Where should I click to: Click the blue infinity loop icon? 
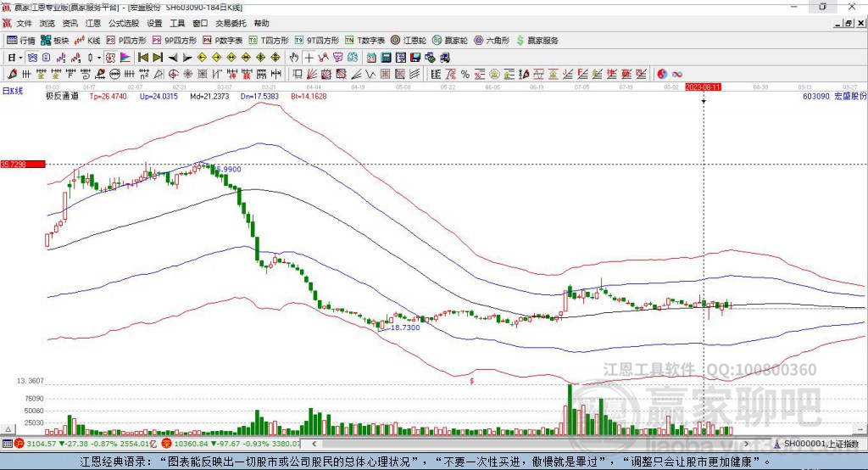(677, 75)
